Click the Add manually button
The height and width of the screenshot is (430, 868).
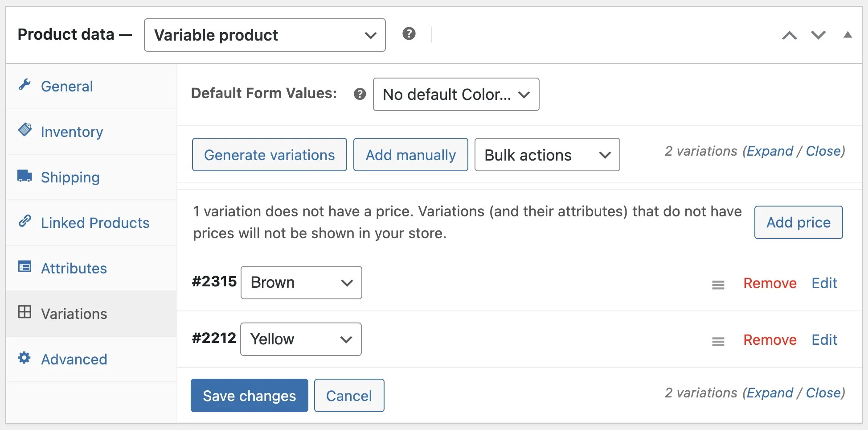pos(410,155)
